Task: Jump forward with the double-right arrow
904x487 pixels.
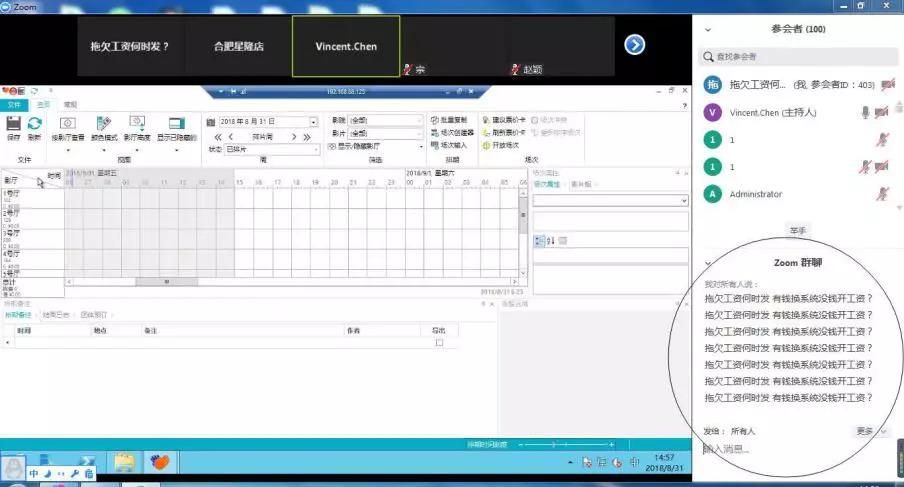Action: (307, 137)
